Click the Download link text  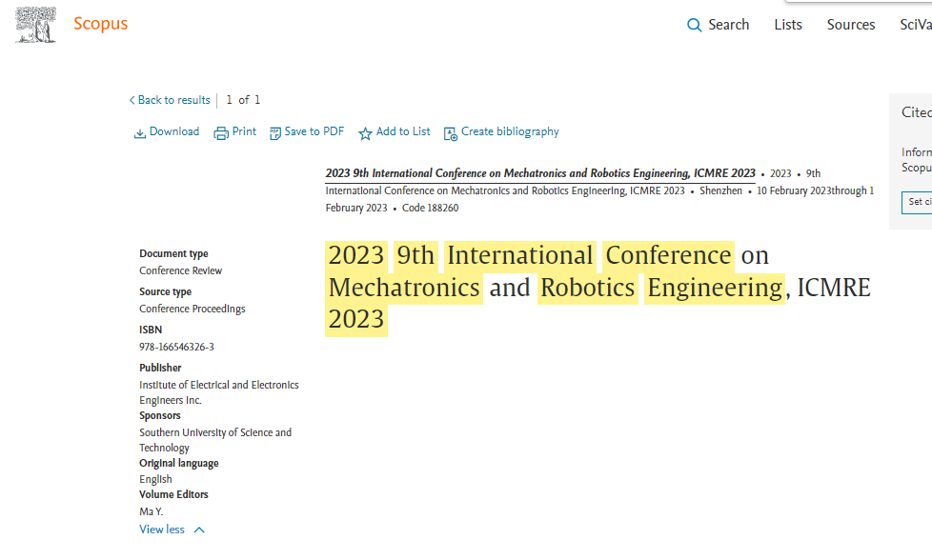174,131
